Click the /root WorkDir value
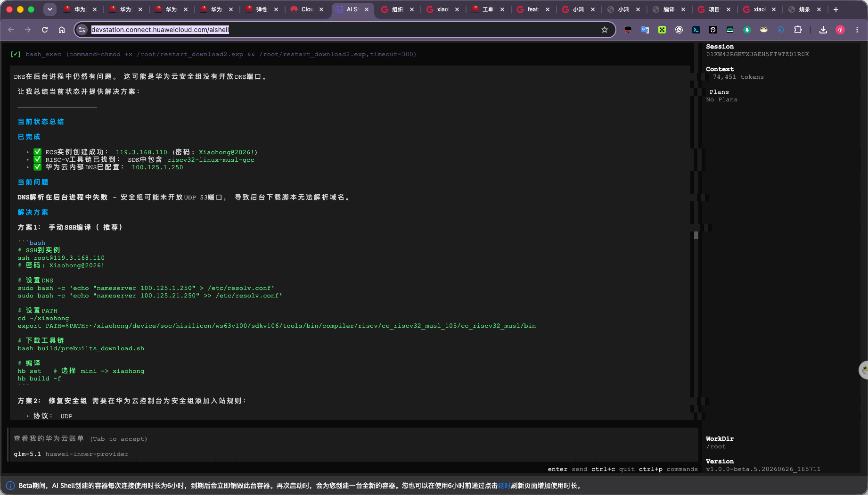868x495 pixels. pyautogui.click(x=716, y=446)
